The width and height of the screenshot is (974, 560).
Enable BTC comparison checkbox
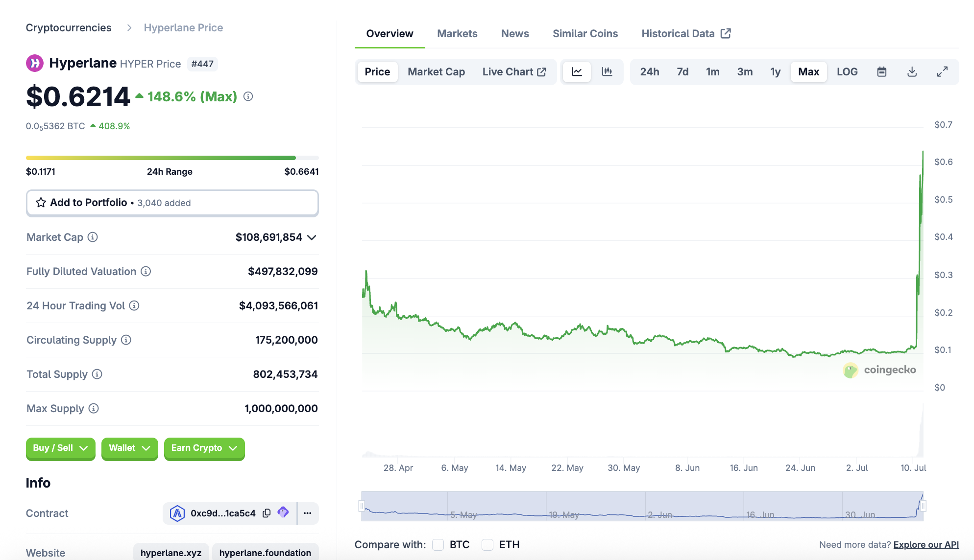coord(438,544)
